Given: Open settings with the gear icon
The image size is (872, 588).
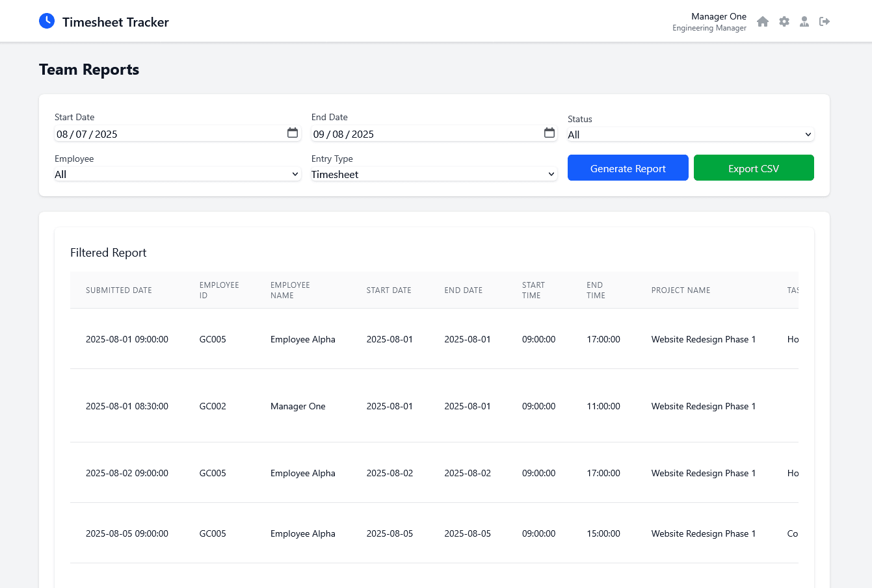Looking at the screenshot, I should (x=784, y=21).
